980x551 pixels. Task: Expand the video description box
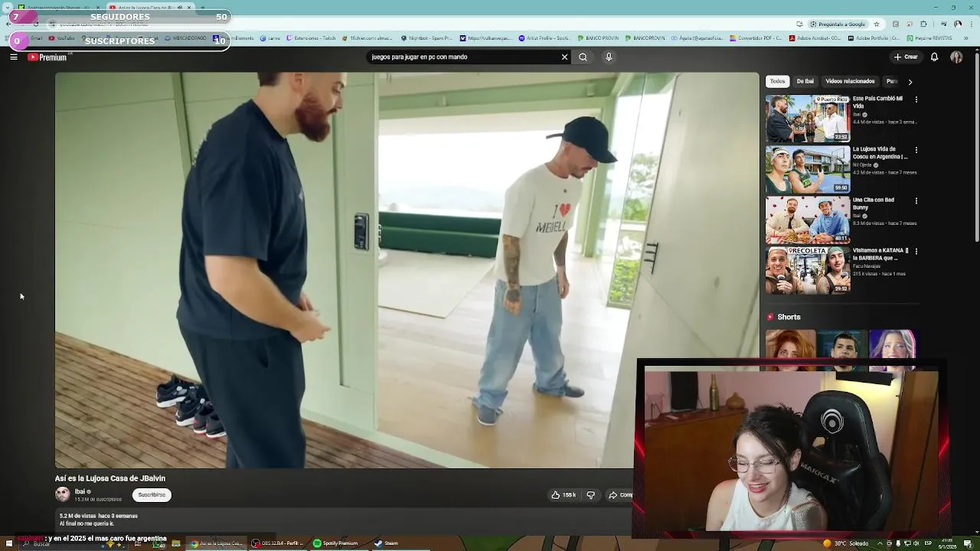pos(345,520)
